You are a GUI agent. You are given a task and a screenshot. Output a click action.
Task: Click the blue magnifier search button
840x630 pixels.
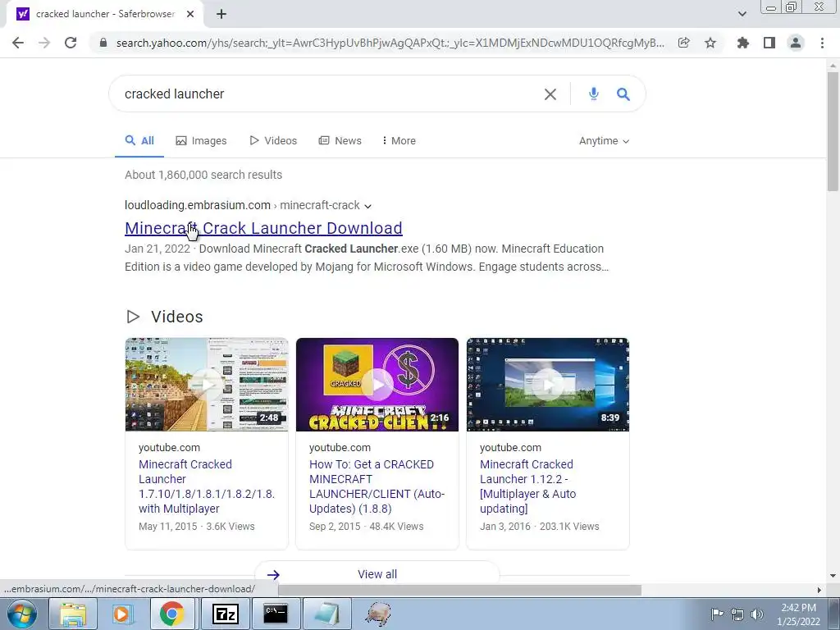click(623, 94)
